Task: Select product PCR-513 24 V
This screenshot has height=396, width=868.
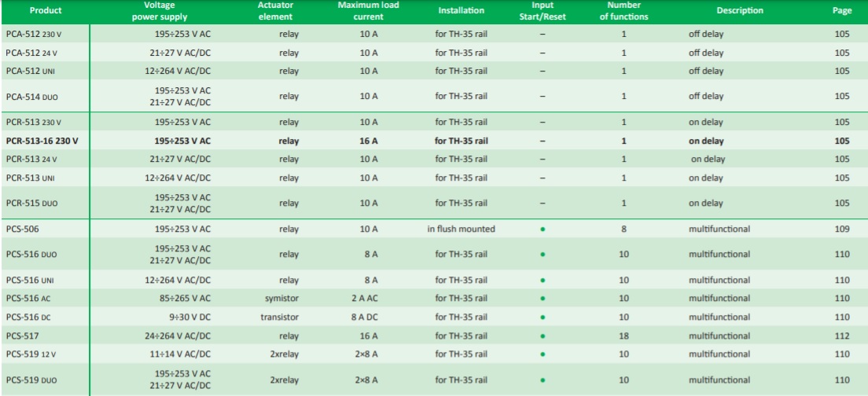Action: point(31,159)
